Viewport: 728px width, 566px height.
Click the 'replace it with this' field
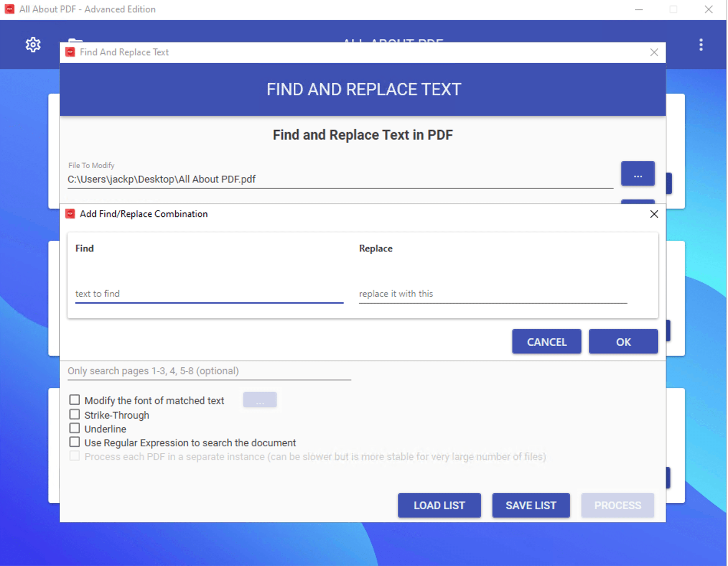coord(493,294)
